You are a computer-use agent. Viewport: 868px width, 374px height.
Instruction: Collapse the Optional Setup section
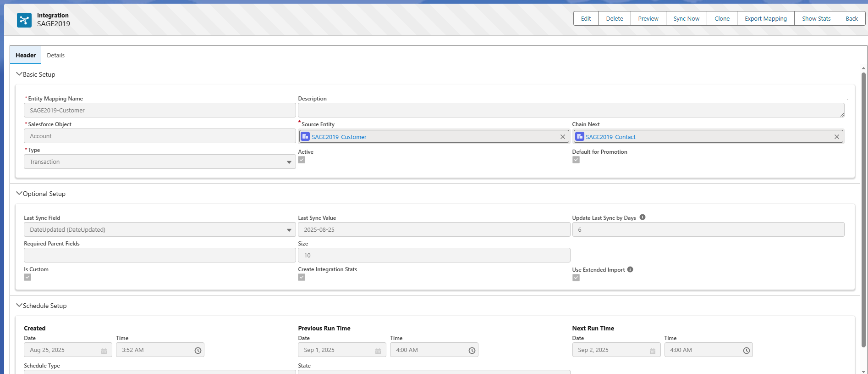coord(19,193)
